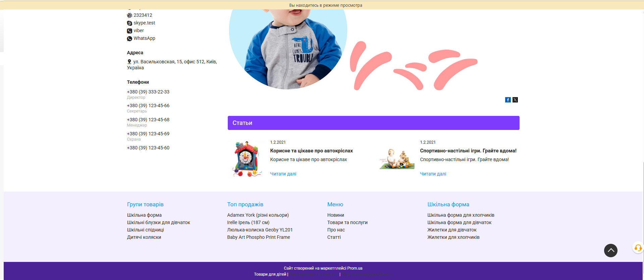Image resolution: width=644 pixels, height=280 pixels.
Task: Click the WhatsApp icon in contacts
Action: pos(129,39)
